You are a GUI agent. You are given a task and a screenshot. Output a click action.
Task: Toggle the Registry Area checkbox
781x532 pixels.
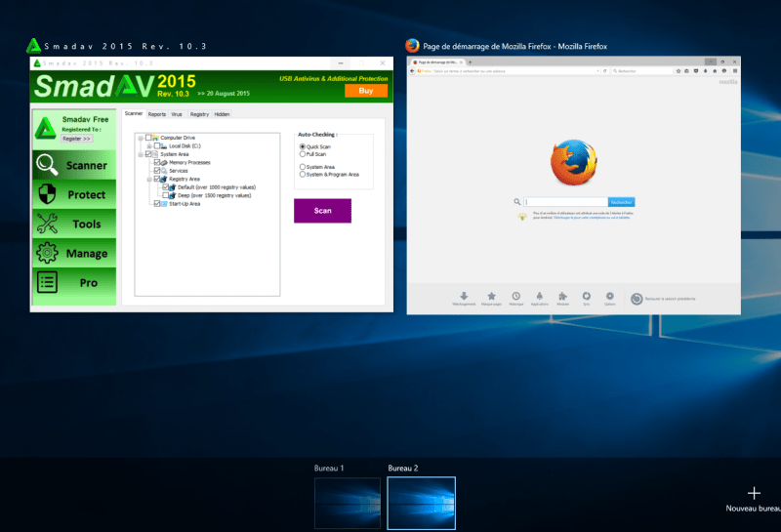(157, 179)
